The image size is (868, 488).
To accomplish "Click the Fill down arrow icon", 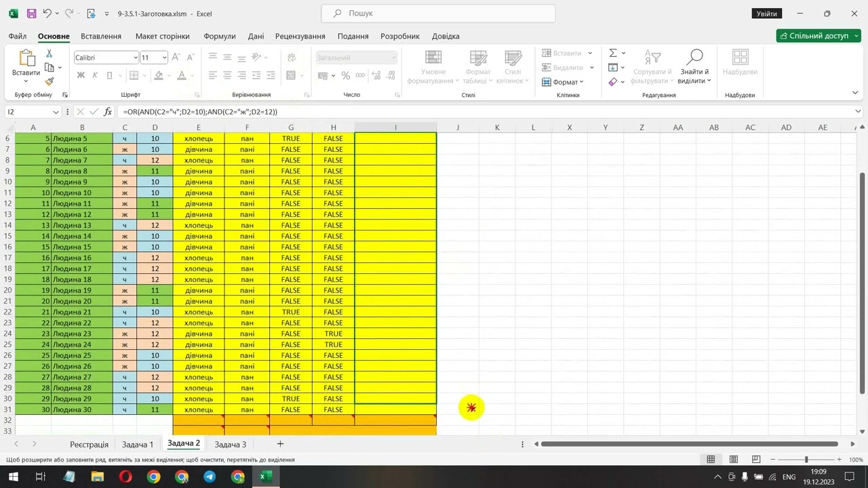I will (x=613, y=67).
